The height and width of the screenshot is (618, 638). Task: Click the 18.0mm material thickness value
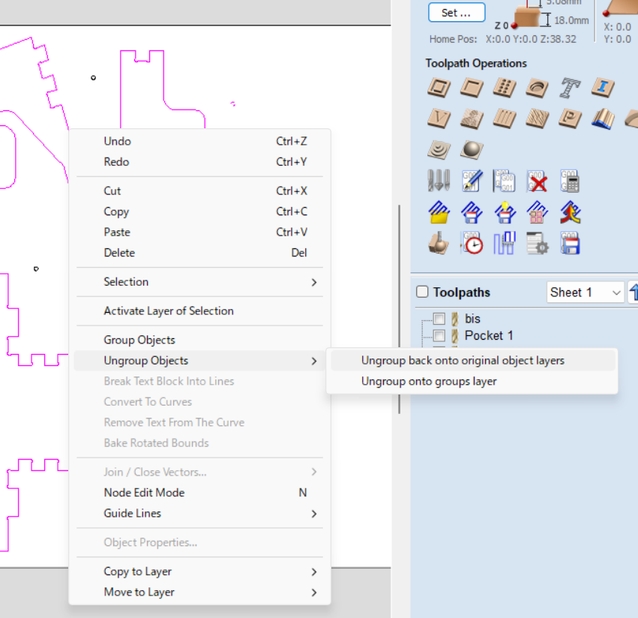(x=571, y=20)
